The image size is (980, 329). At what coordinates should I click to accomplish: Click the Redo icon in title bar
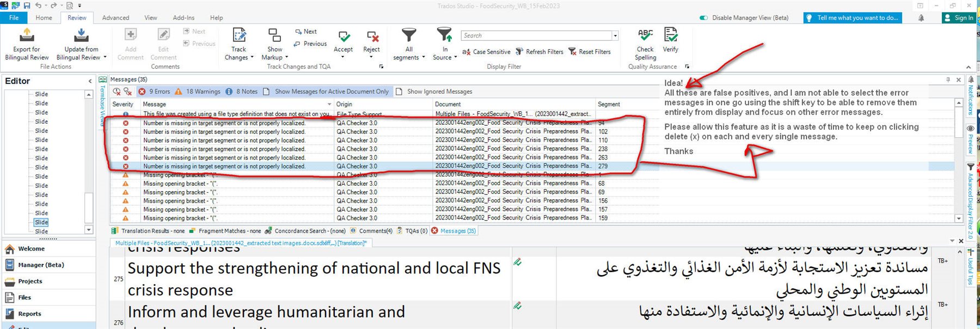point(54,5)
